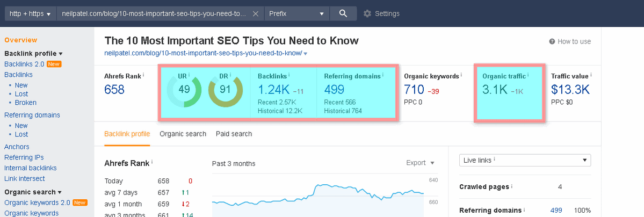Click the info icon beside Organic keywords
Image resolution: width=644 pixels, height=217 pixels.
tap(461, 76)
